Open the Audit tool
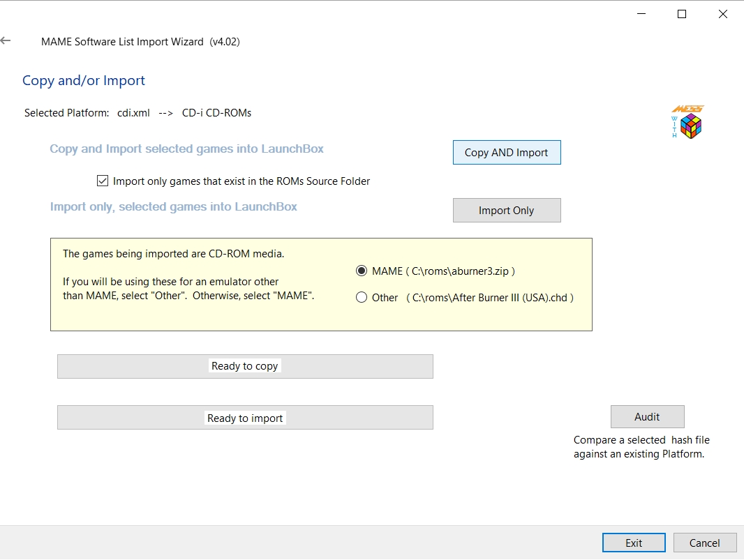 647,417
